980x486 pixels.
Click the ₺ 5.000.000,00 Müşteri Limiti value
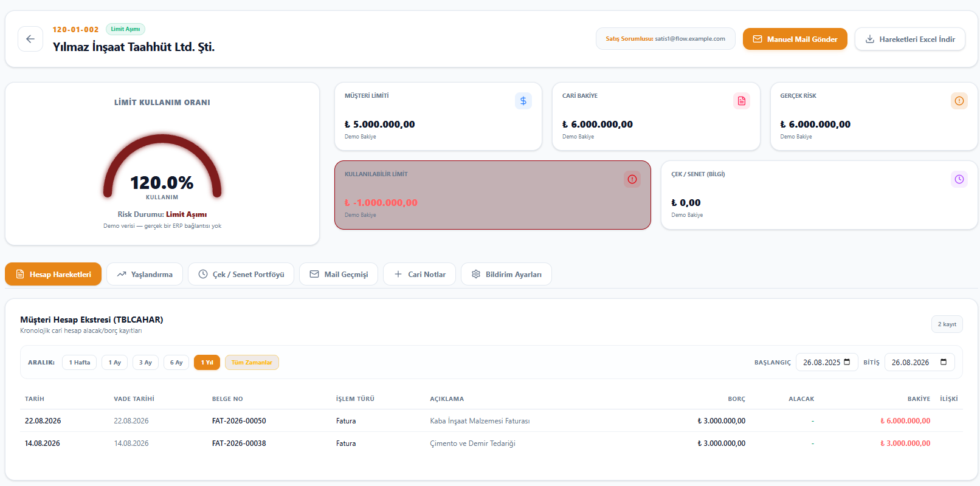tap(379, 124)
